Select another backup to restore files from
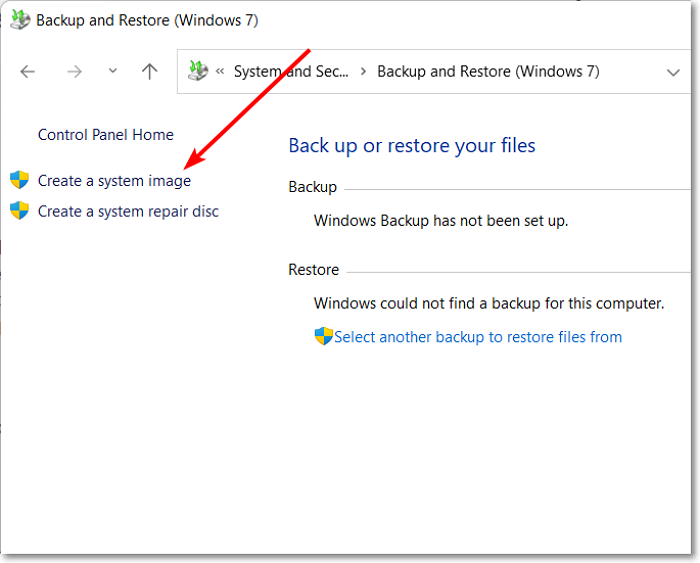700x563 pixels. click(x=478, y=337)
